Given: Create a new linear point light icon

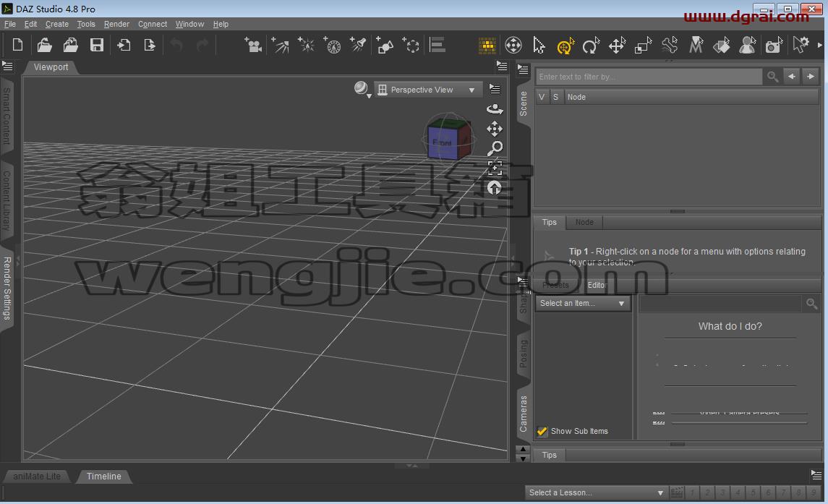Looking at the screenshot, I should coord(332,46).
